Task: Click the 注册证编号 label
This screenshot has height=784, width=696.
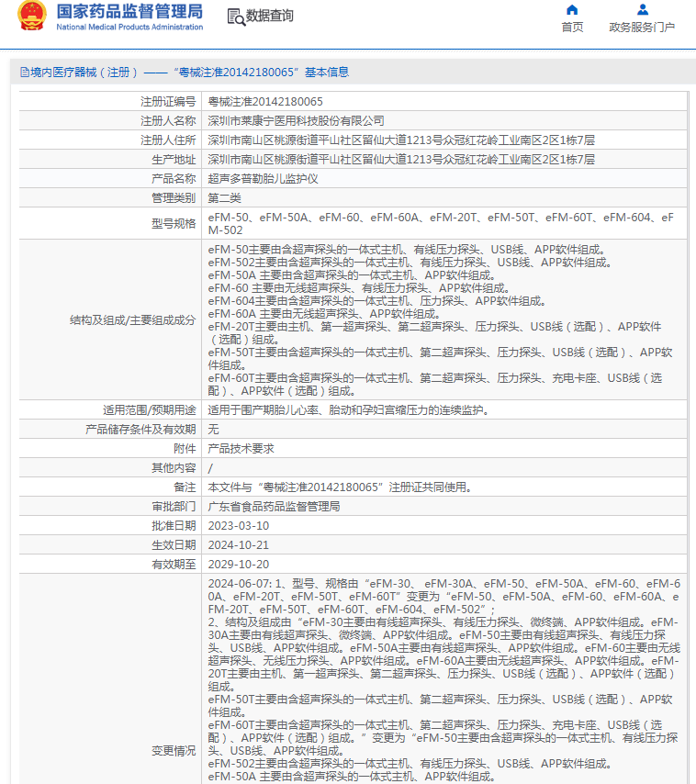Action: [x=168, y=102]
